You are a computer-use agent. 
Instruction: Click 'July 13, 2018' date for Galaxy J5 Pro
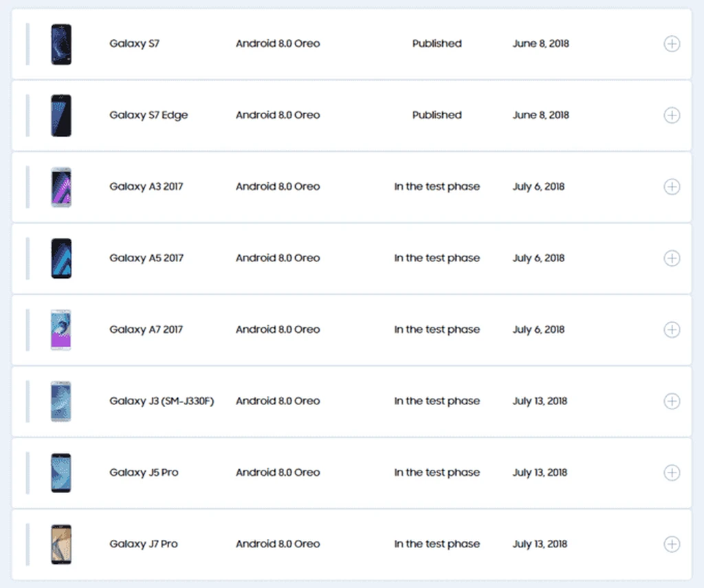coord(540,472)
